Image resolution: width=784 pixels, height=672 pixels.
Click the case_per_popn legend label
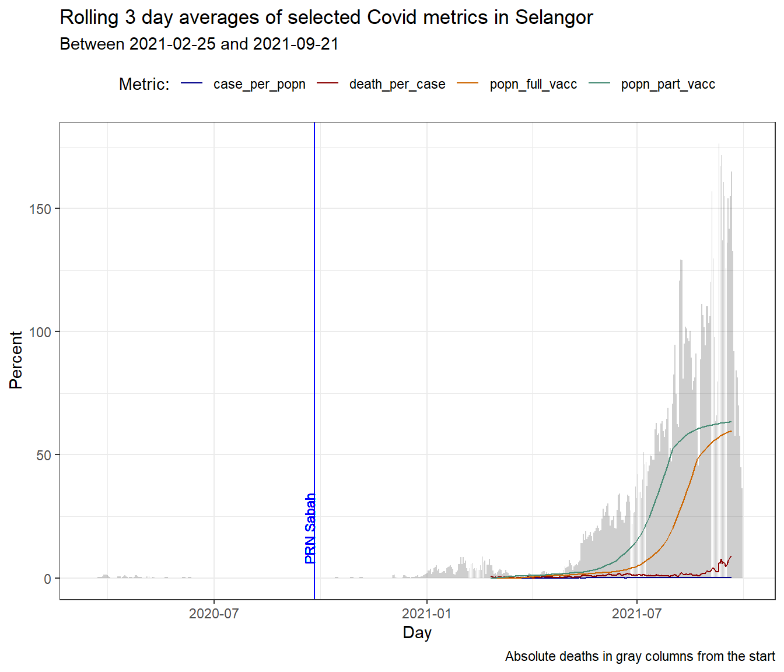click(260, 84)
